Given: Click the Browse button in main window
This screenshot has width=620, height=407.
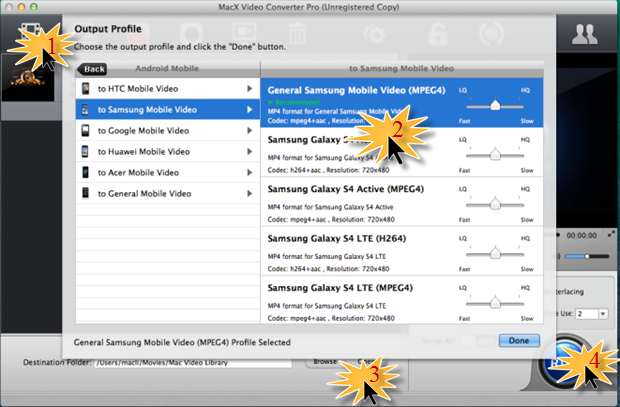Looking at the screenshot, I should [x=325, y=362].
